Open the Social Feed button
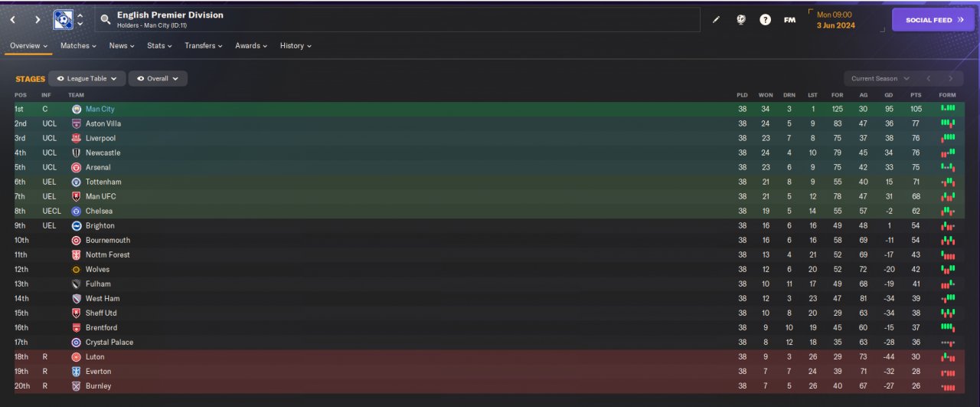The width and height of the screenshot is (980, 407). click(933, 20)
